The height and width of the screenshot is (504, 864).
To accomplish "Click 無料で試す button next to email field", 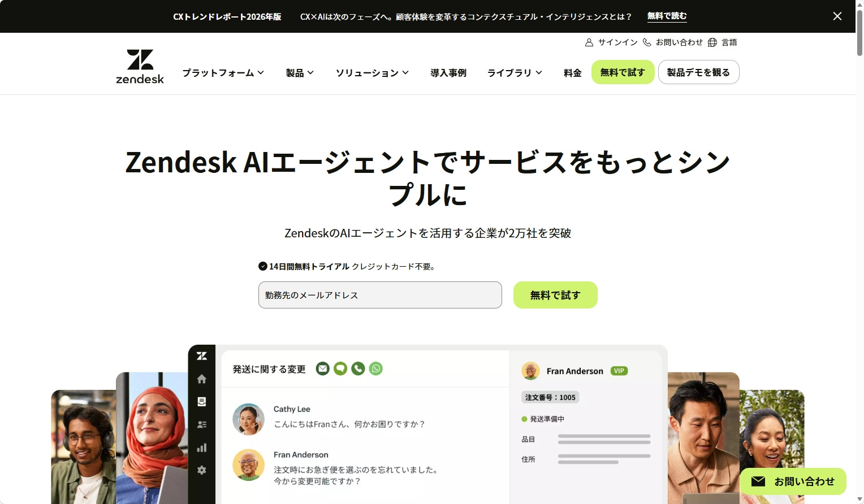I will click(x=555, y=295).
